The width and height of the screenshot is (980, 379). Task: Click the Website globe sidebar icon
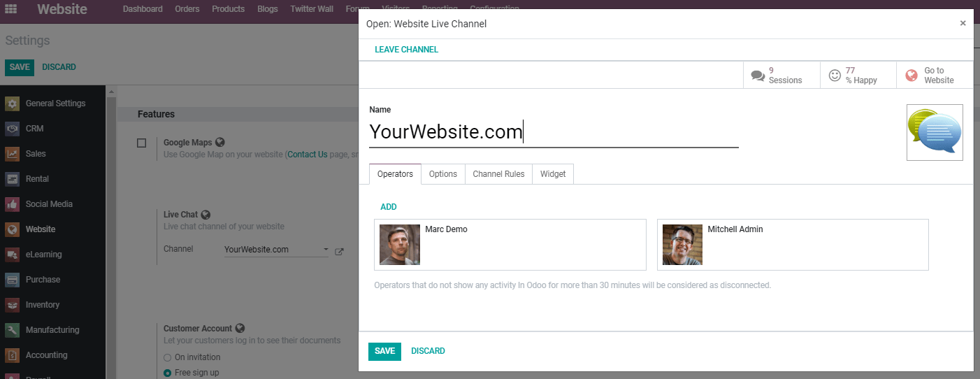coord(12,229)
